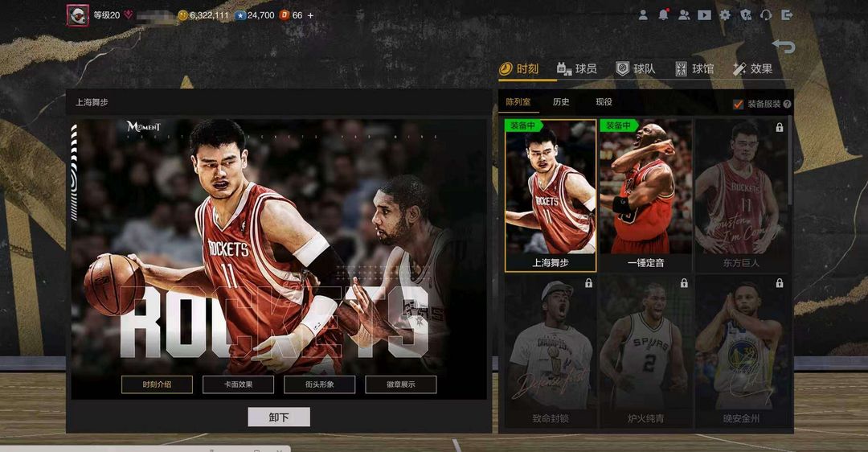Open the 历史 sub-tab
This screenshot has width=868, height=452.
(x=561, y=102)
